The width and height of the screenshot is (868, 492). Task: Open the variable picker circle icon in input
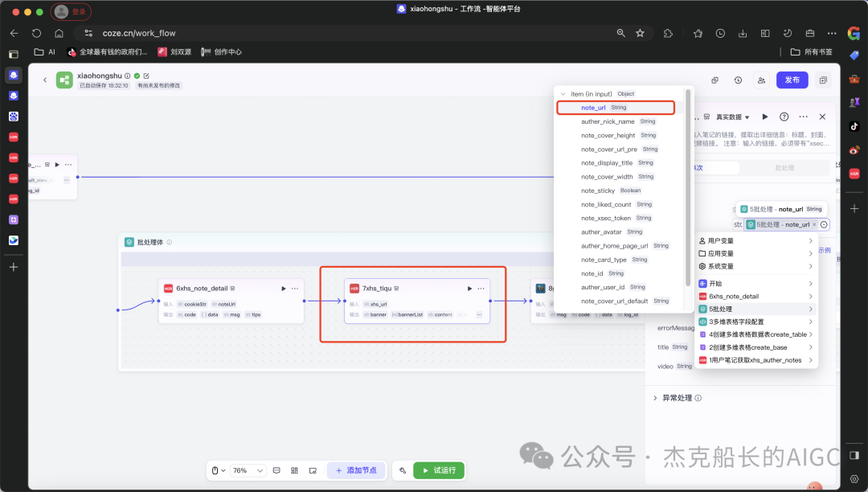824,224
